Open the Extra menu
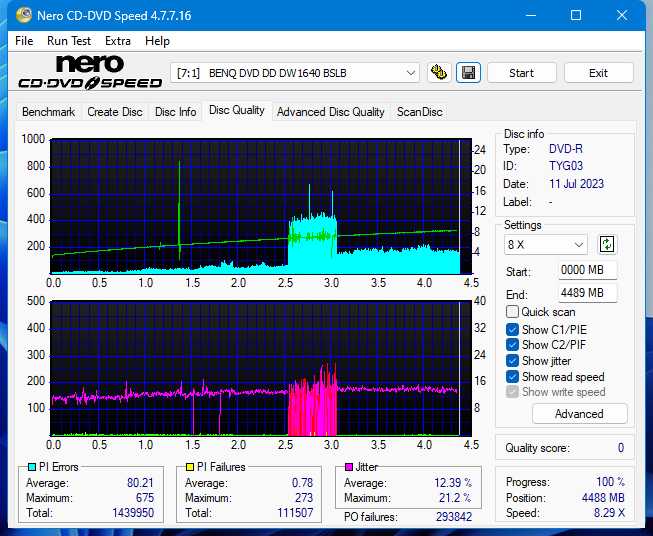Screen dimensions: 653x536 click(118, 41)
